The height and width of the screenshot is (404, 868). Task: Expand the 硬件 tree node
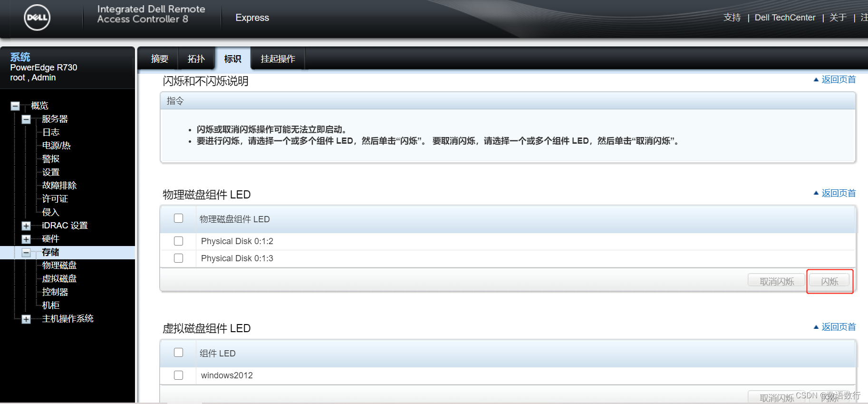26,239
